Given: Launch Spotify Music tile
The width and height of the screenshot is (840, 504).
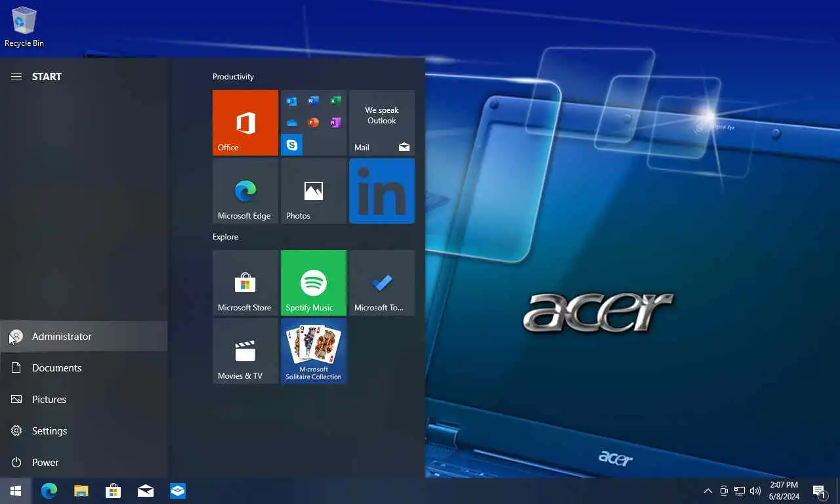Looking at the screenshot, I should click(x=314, y=283).
